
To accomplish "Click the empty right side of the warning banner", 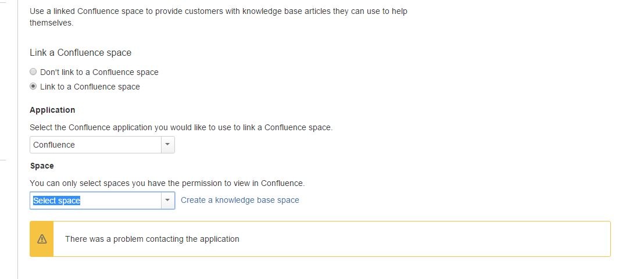I will (x=465, y=239).
